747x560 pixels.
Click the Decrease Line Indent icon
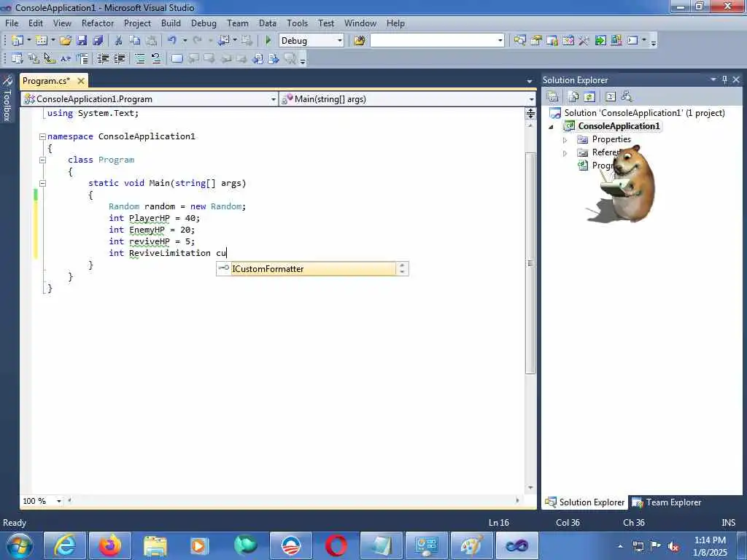103,58
